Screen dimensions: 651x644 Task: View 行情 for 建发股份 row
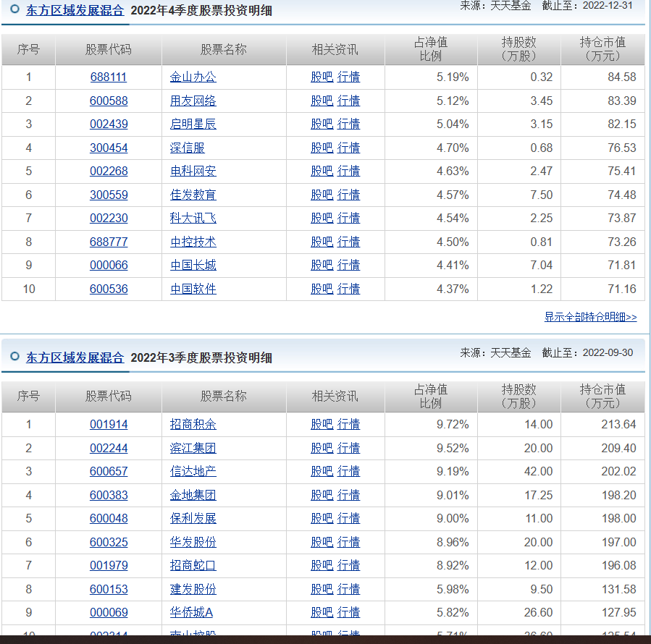pyautogui.click(x=348, y=589)
